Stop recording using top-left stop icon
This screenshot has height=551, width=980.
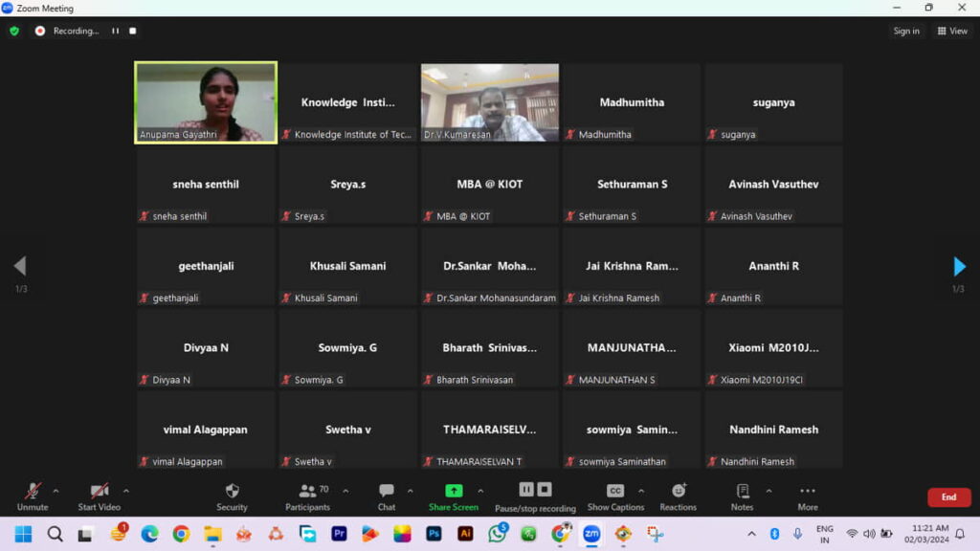pyautogui.click(x=132, y=31)
